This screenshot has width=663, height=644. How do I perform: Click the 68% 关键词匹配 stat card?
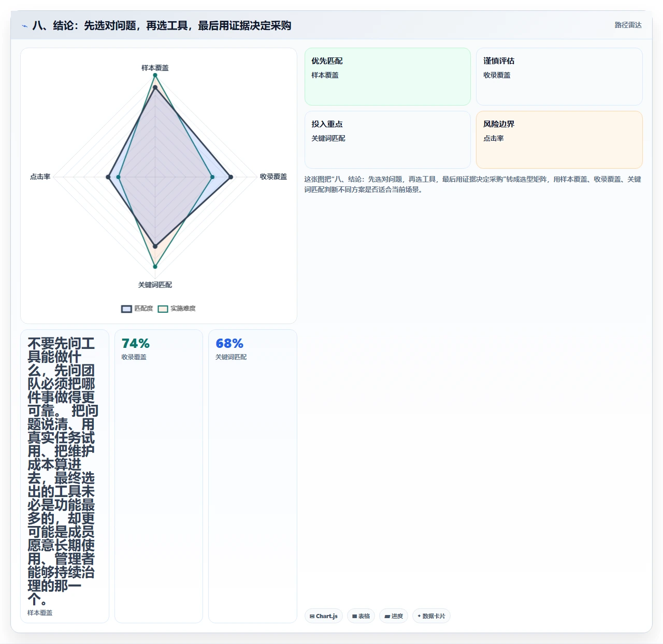[253, 476]
